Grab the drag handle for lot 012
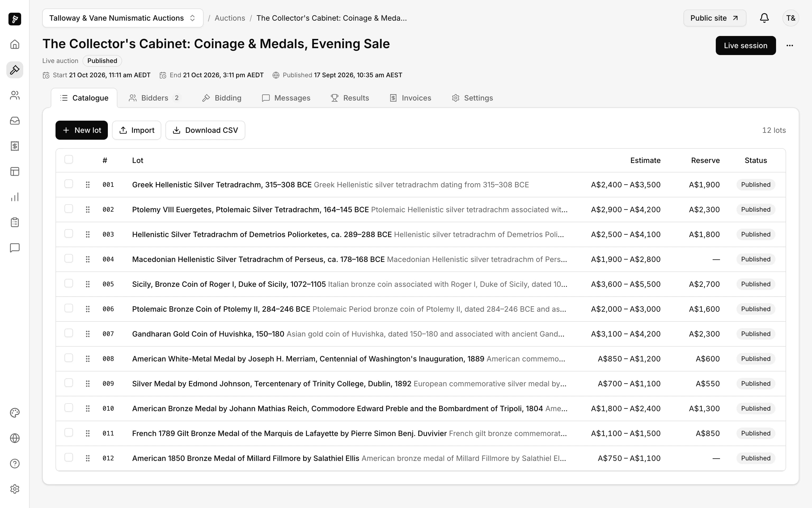 point(87,458)
